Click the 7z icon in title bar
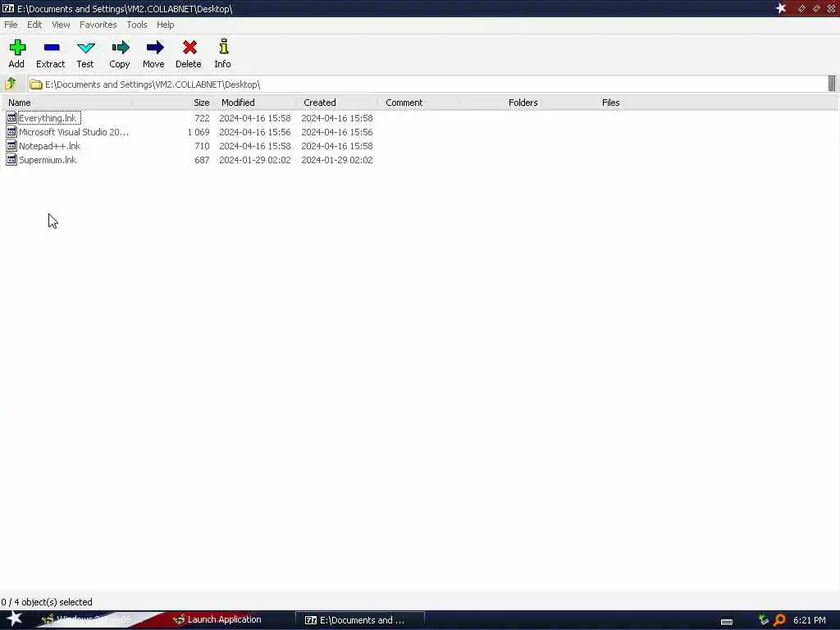Viewport: 840px width, 630px height. pos(8,8)
